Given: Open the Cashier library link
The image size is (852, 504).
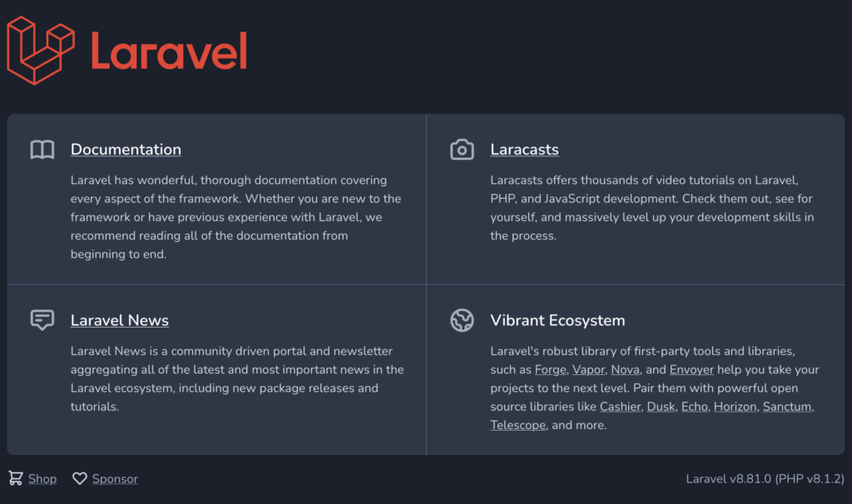Looking at the screenshot, I should click(620, 407).
